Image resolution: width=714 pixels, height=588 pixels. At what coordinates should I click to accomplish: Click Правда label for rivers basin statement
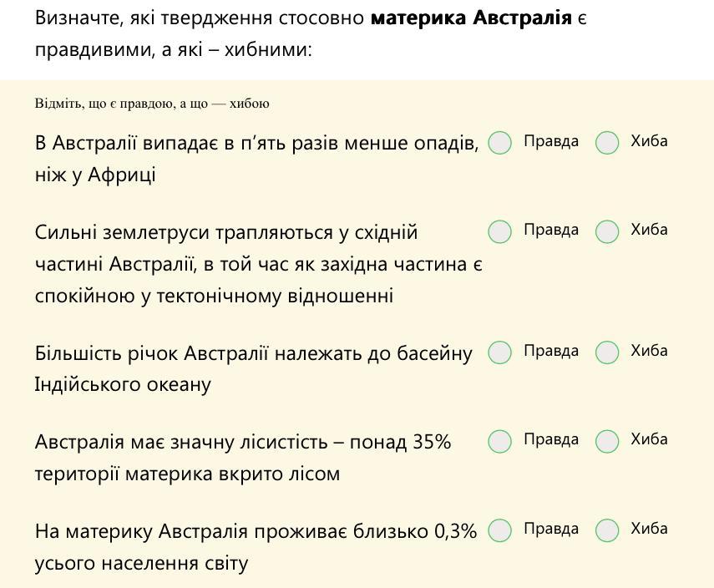click(x=551, y=351)
